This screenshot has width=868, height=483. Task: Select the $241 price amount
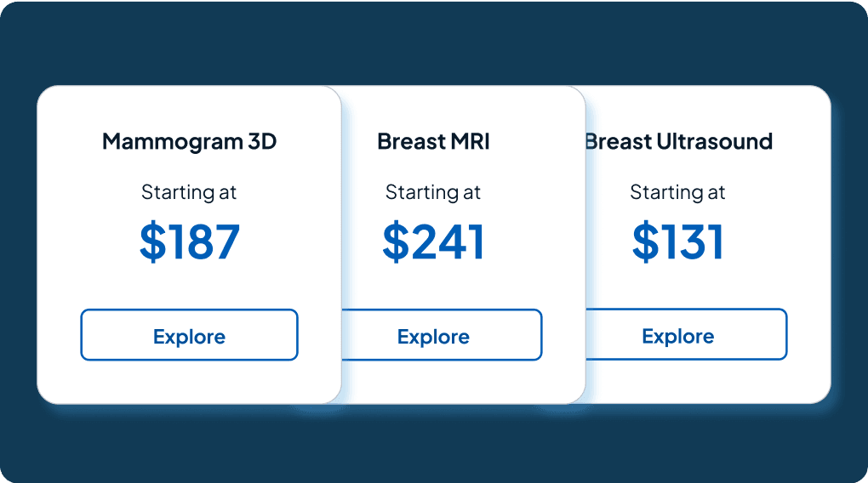[433, 241]
